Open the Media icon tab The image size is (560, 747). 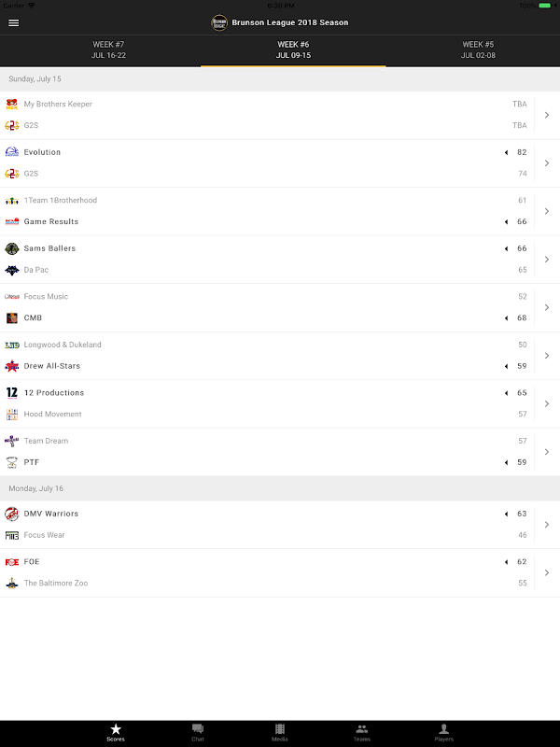[x=280, y=731]
